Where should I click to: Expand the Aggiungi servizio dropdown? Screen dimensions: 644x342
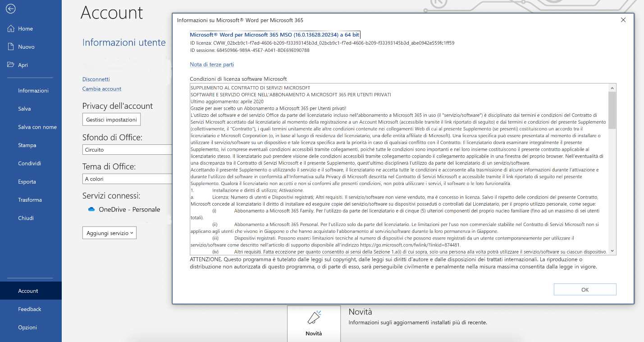(x=110, y=233)
